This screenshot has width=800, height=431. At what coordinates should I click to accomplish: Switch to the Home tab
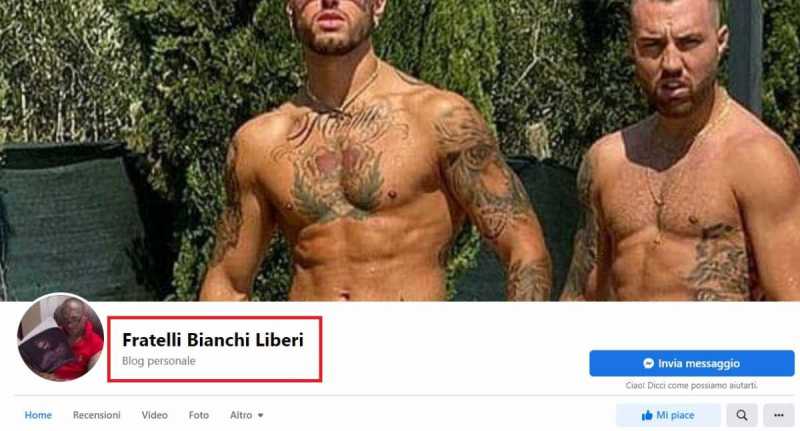tap(38, 415)
